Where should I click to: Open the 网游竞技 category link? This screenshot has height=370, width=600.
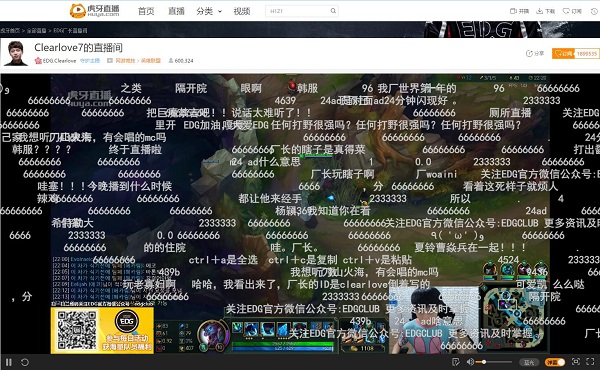[x=126, y=60]
